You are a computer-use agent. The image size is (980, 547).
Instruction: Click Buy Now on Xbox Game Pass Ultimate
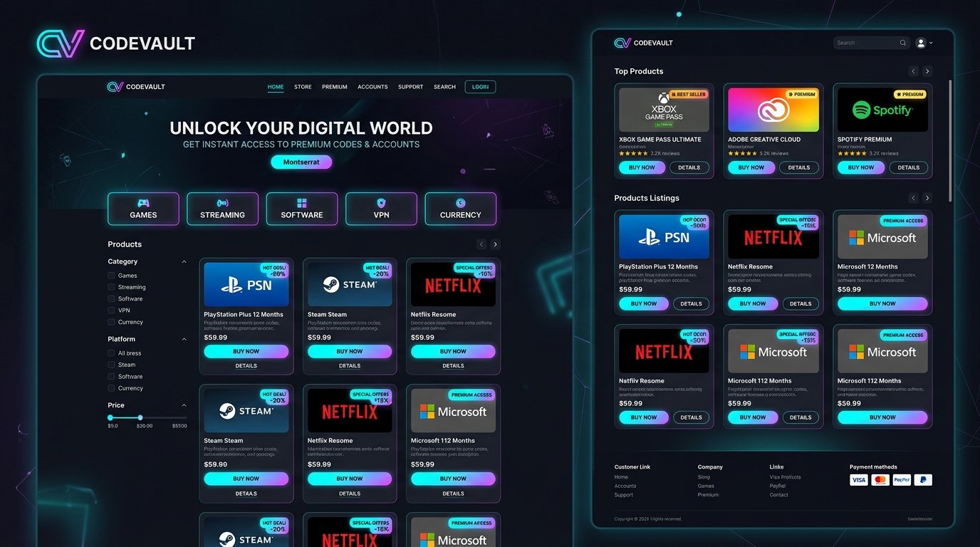point(642,167)
